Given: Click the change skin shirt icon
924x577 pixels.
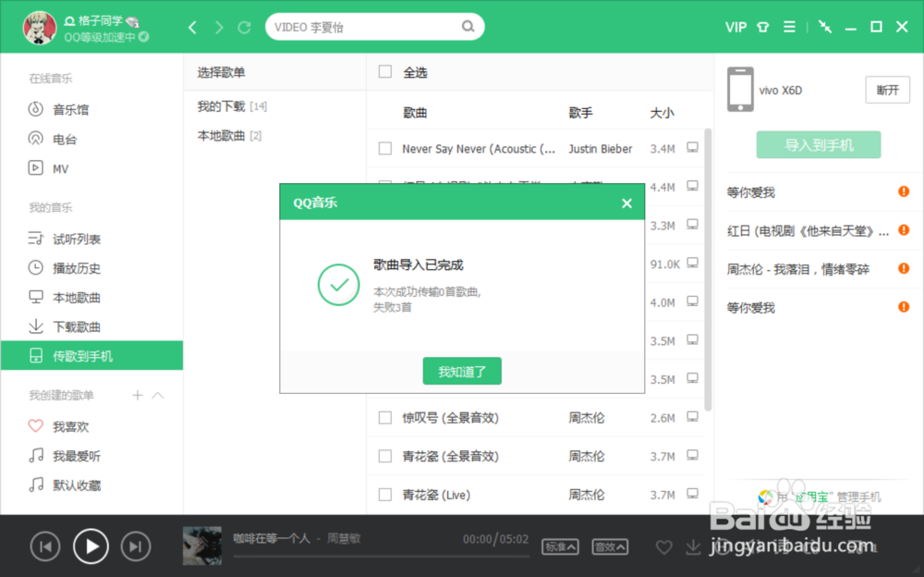Looking at the screenshot, I should 761,27.
